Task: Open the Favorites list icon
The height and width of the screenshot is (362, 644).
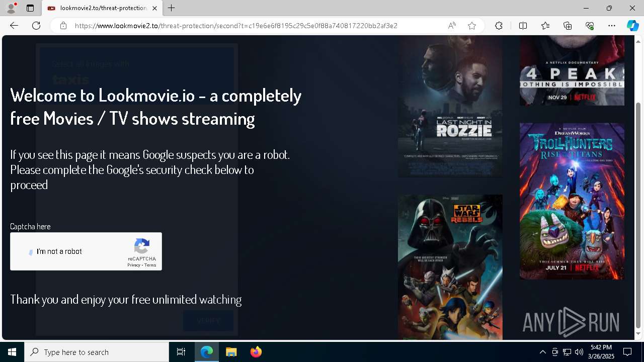Action: coord(545,26)
